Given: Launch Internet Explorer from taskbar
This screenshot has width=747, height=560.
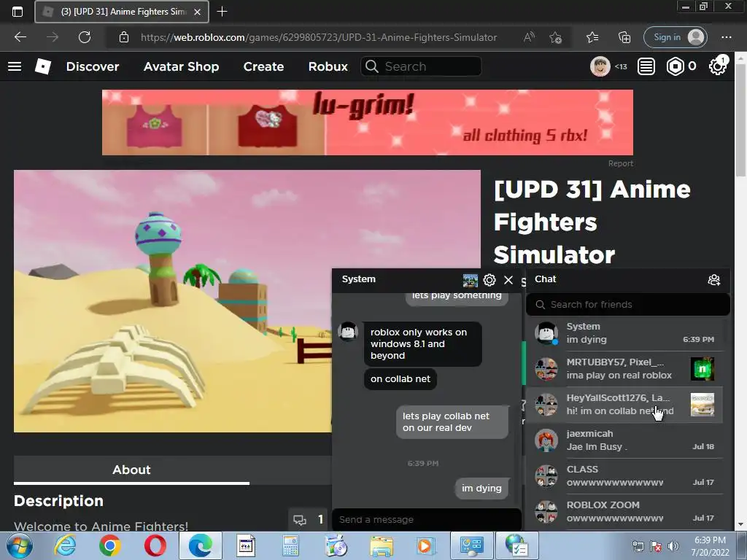Looking at the screenshot, I should pyautogui.click(x=65, y=545).
